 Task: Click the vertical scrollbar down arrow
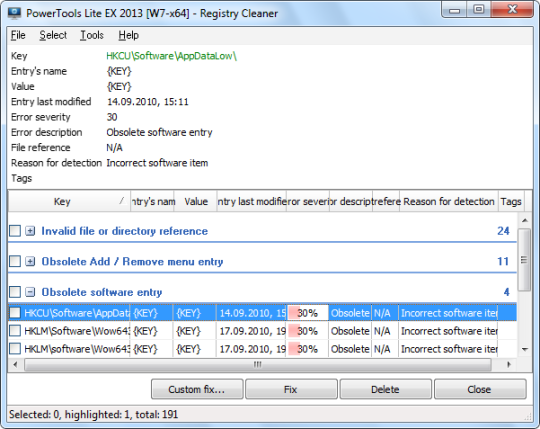tap(525, 349)
